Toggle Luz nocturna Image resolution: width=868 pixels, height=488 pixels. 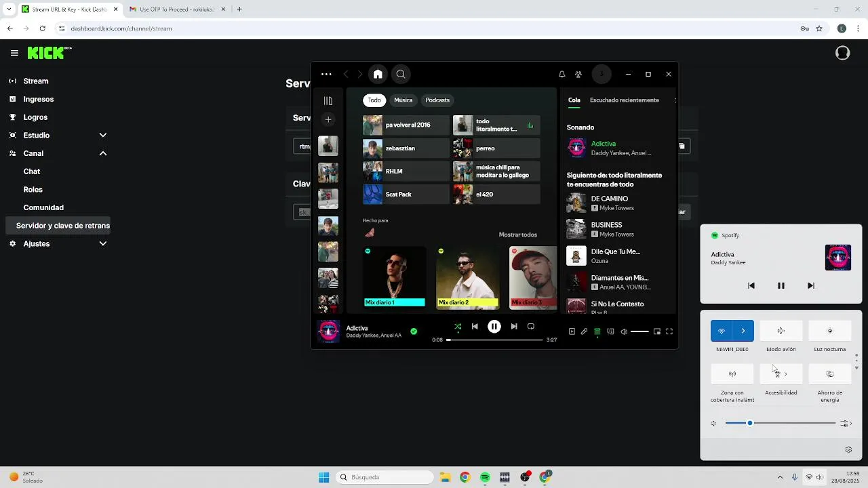(830, 331)
